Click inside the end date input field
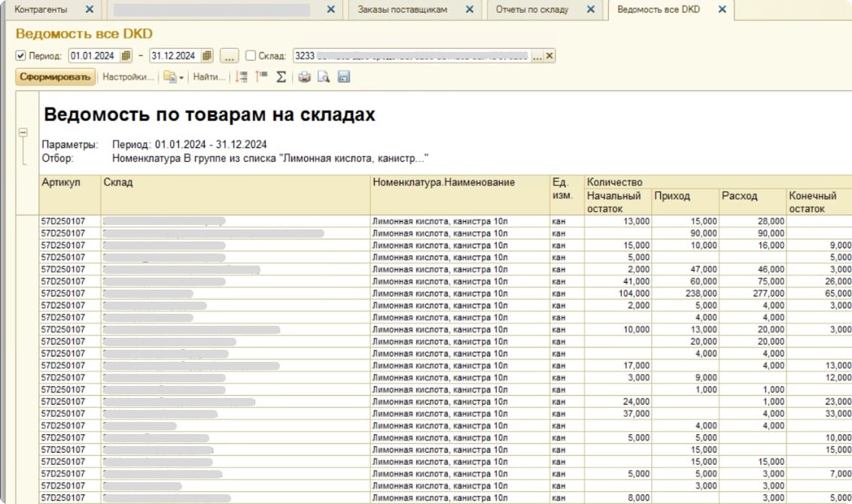This screenshot has height=504, width=852. point(173,55)
